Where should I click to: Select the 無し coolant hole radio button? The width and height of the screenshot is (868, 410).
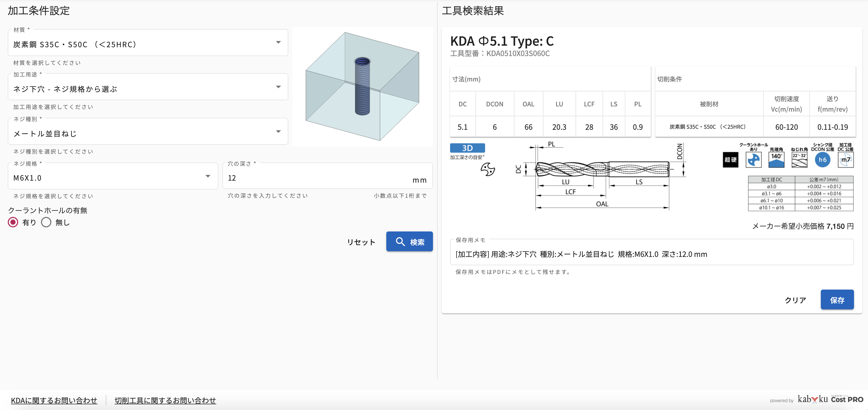pos(46,222)
